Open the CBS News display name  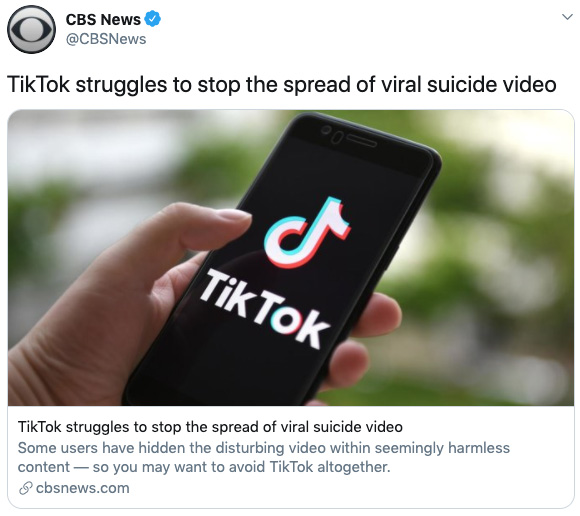pyautogui.click(x=103, y=19)
